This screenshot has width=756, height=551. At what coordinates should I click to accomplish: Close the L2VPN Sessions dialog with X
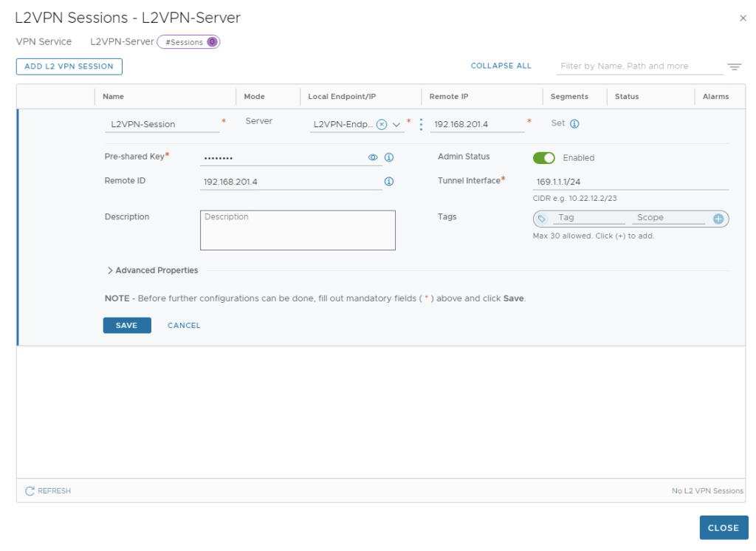743,18
